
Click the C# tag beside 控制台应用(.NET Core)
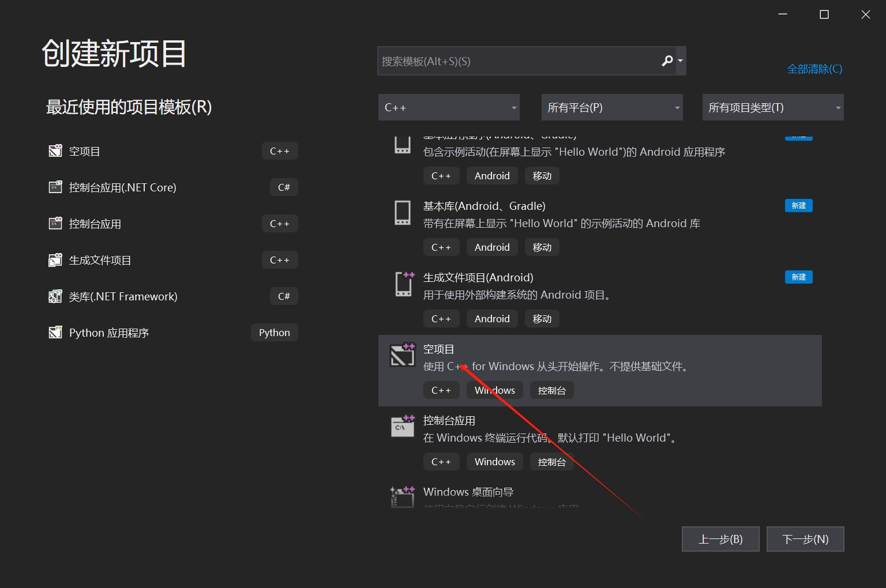pyautogui.click(x=284, y=187)
